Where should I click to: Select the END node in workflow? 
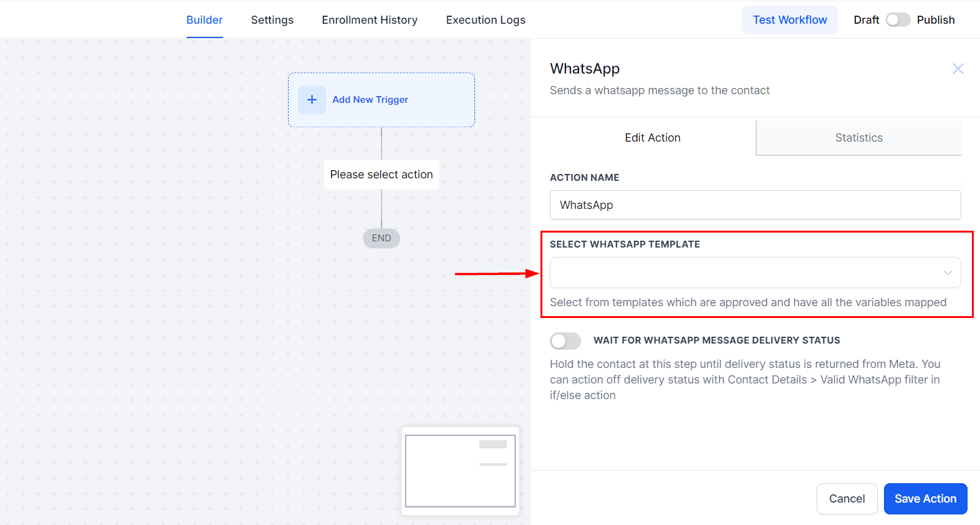click(382, 238)
